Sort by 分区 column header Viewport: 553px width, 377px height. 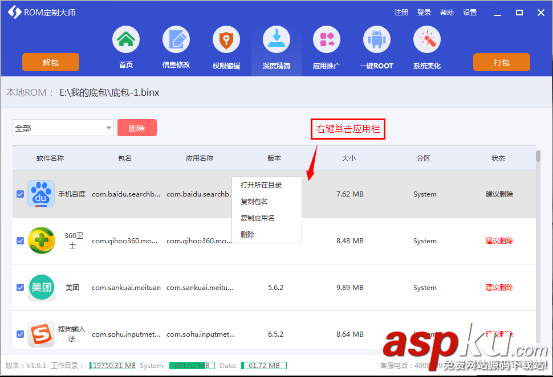[424, 158]
